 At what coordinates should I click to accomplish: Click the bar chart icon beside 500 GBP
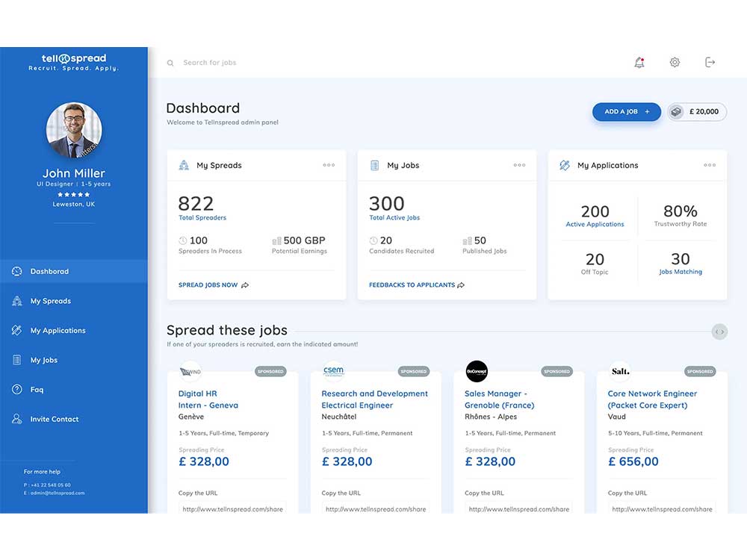[x=276, y=241]
